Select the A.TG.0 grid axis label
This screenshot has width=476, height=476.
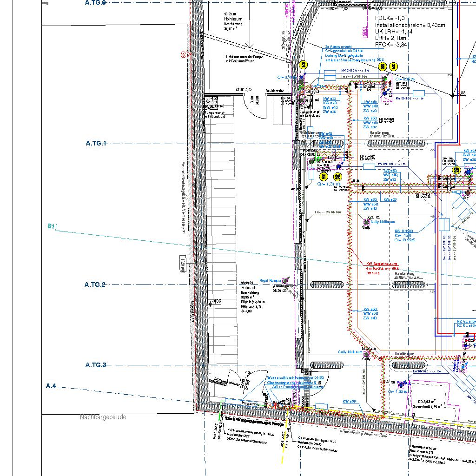tap(95, 3)
